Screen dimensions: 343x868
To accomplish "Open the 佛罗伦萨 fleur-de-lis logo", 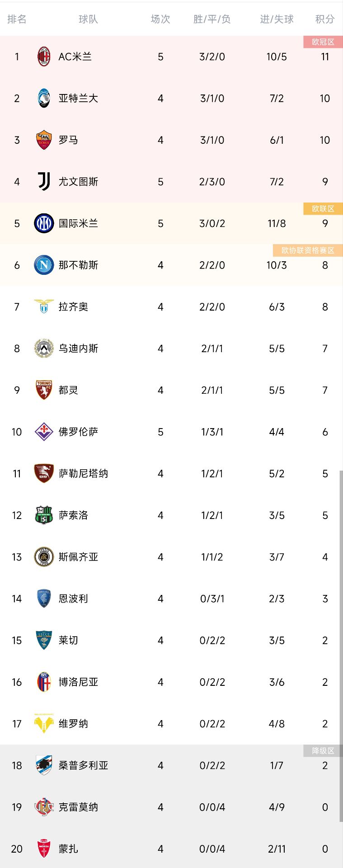I will click(44, 432).
